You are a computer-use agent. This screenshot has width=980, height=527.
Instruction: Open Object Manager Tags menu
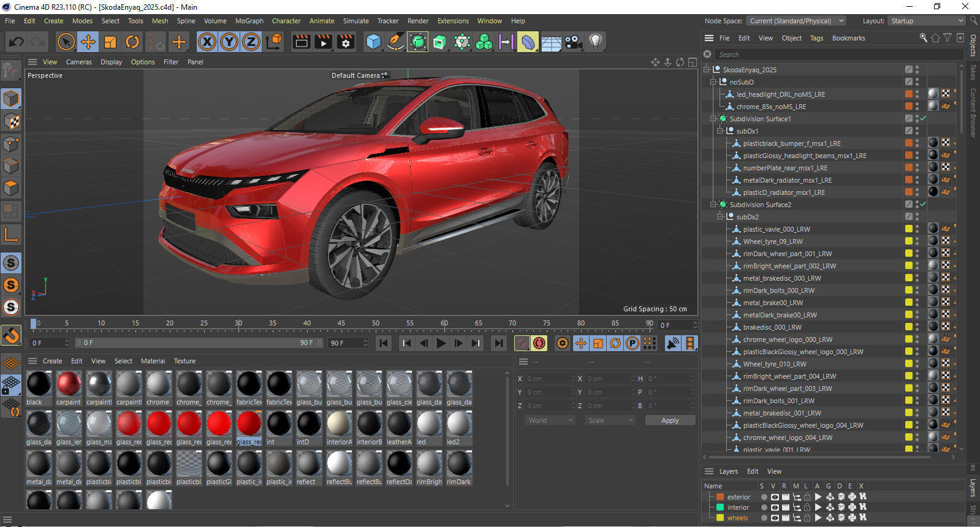click(816, 38)
